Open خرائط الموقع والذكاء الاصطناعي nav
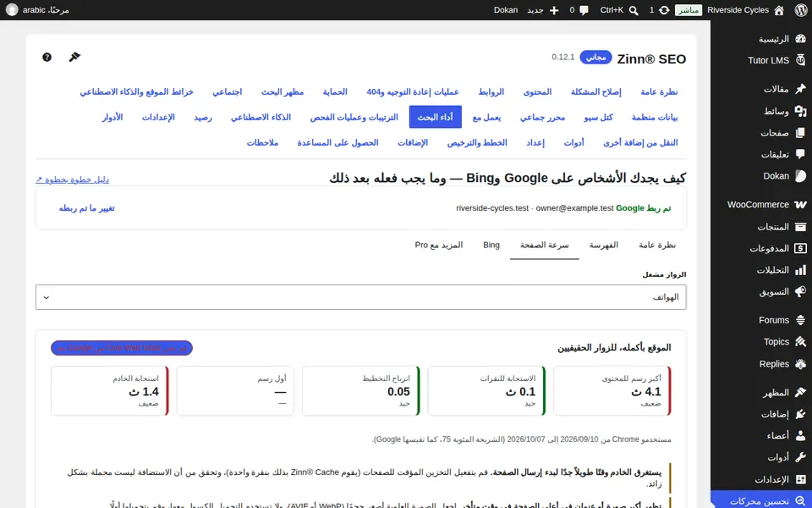 [x=136, y=91]
